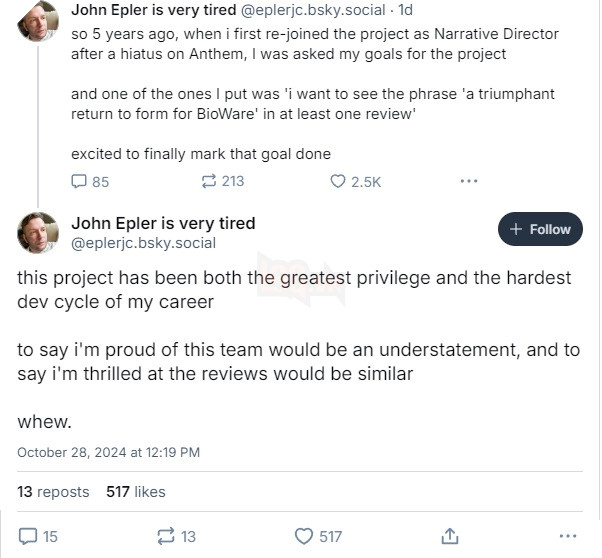Viewport: 602px width, 558px height.
Task: Click the October 28, 2024 post date
Action: (x=108, y=452)
